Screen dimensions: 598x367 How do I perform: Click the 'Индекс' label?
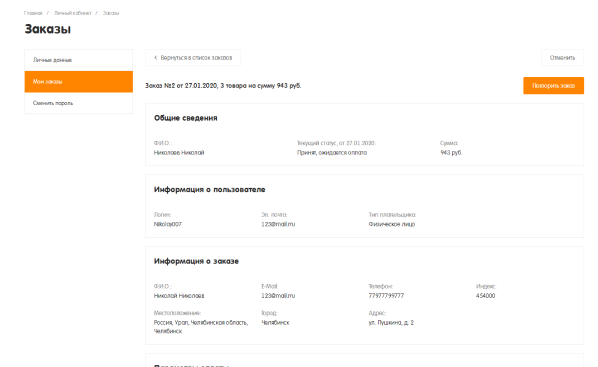[486, 286]
